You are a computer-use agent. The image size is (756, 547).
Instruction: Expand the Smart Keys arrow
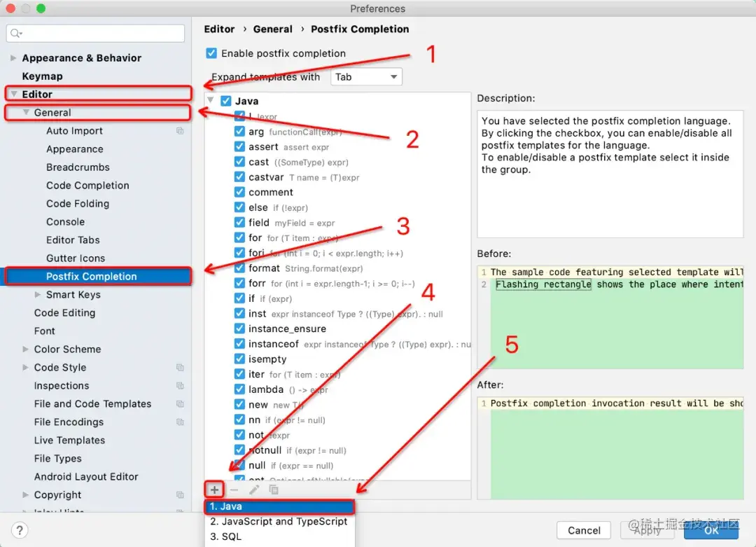coord(38,294)
